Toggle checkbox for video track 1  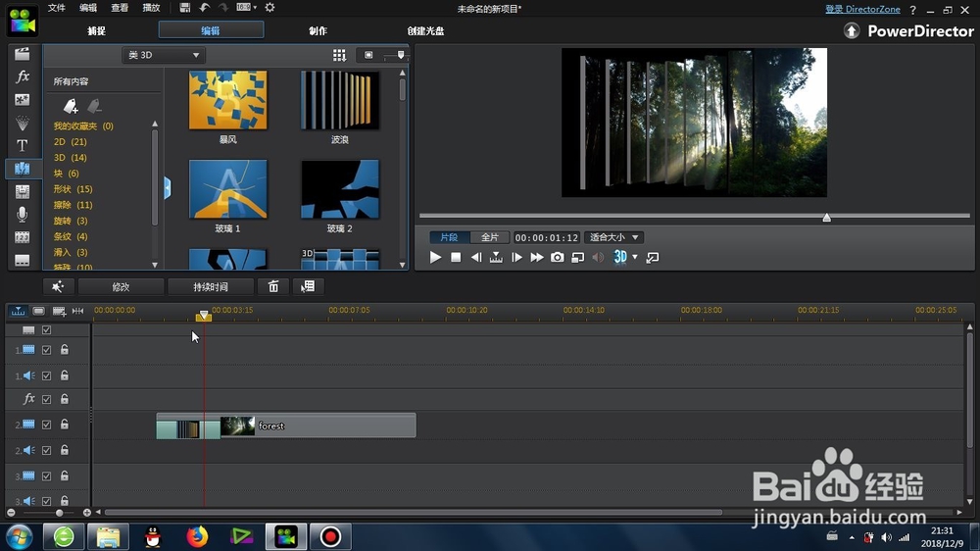pos(46,350)
